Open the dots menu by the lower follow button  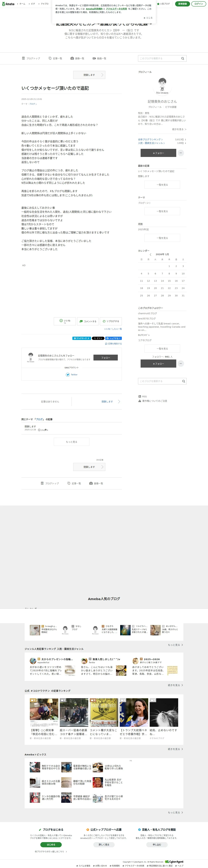(x=181, y=364)
